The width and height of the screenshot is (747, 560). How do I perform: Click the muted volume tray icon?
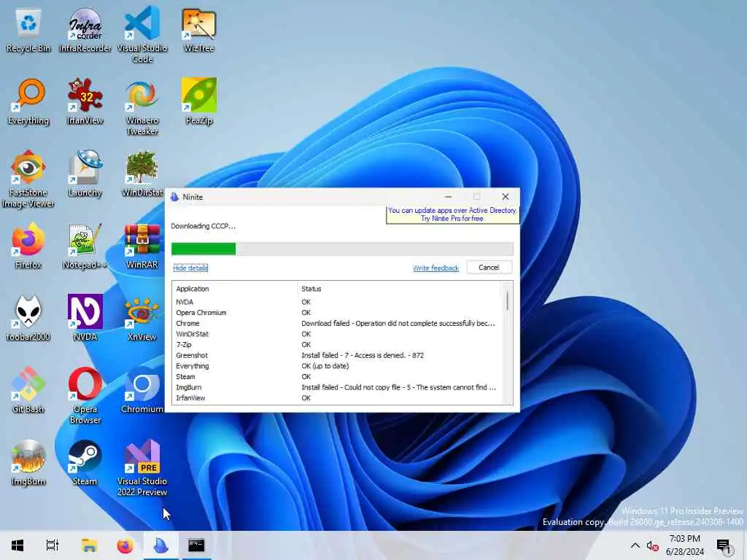[652, 546]
